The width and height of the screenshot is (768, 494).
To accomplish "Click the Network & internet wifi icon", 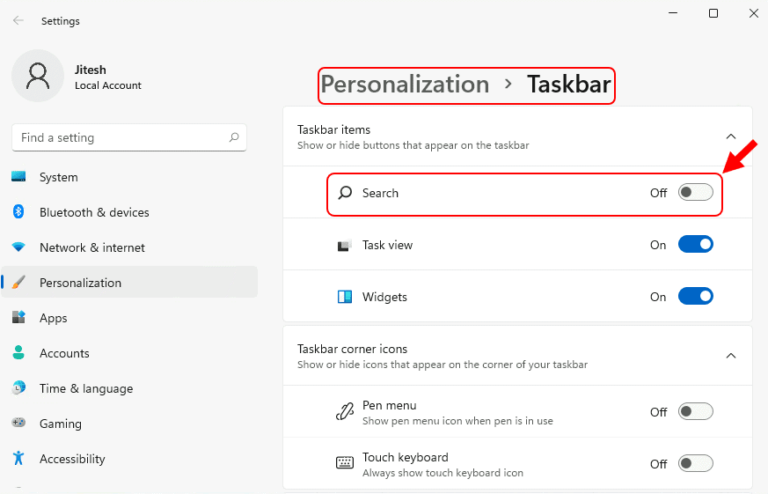I will pyautogui.click(x=19, y=247).
